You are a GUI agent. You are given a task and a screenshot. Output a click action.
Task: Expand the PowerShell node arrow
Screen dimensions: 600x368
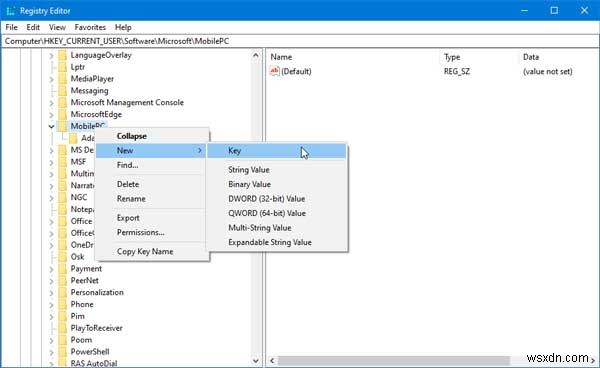tap(51, 352)
